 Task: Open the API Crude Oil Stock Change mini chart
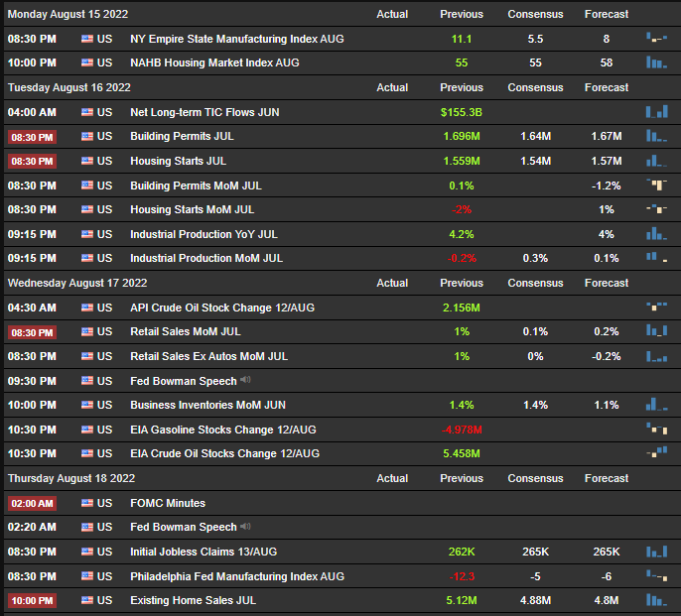[657, 307]
